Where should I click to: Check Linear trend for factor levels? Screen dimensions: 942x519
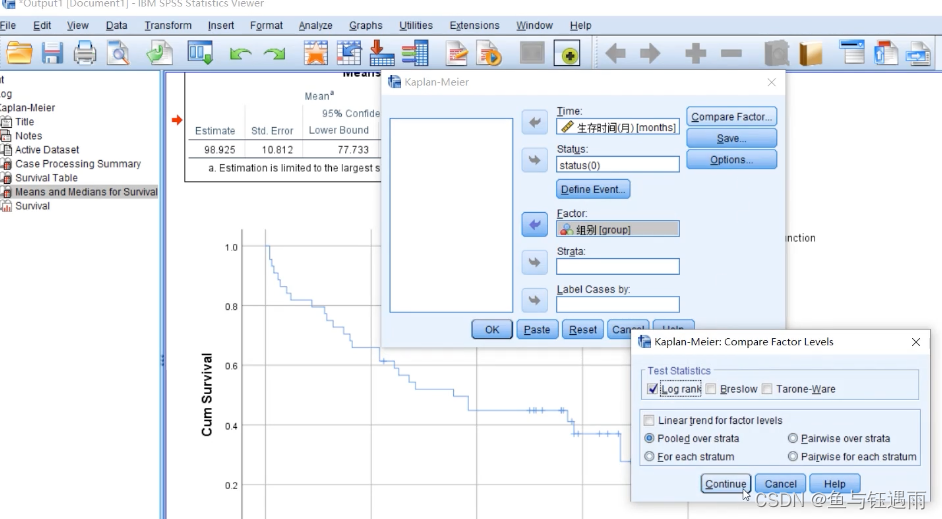tap(649, 420)
